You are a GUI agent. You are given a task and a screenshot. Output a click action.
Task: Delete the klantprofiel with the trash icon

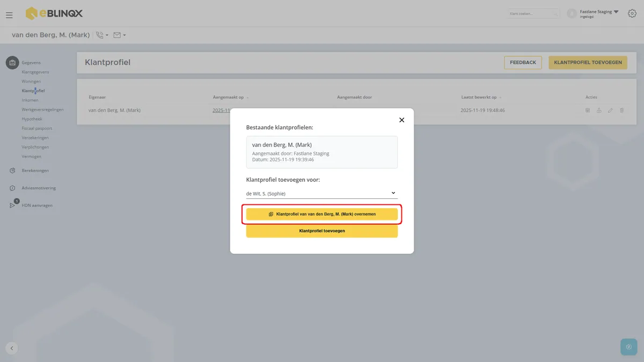coord(621,110)
